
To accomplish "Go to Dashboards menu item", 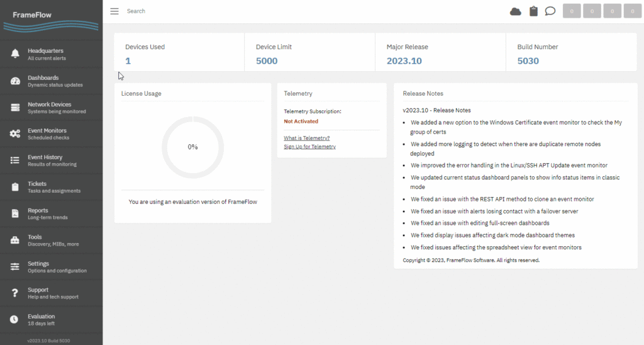I will point(52,81).
